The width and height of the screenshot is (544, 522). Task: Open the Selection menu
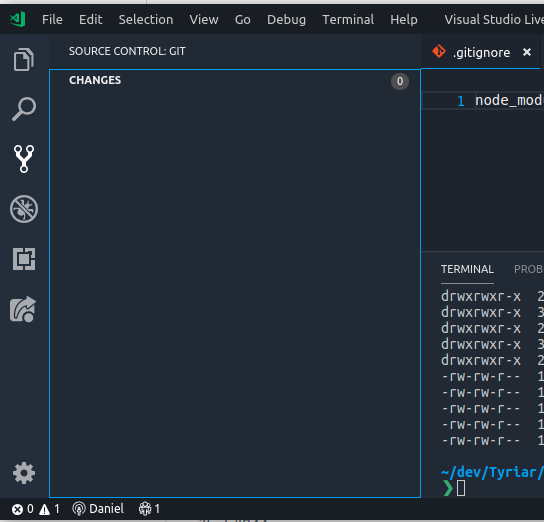click(x=146, y=19)
